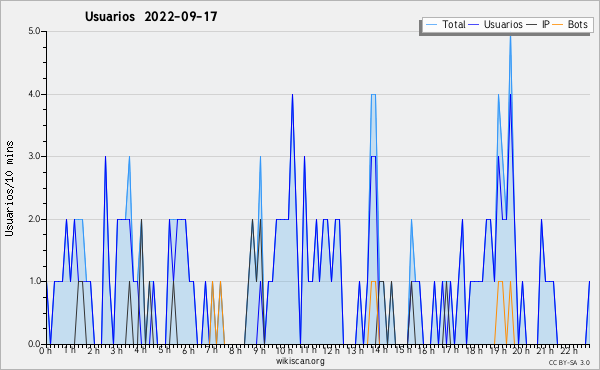The width and height of the screenshot is (600, 370).
Task: Select the 'IP' legend entry
Action: (x=546, y=24)
